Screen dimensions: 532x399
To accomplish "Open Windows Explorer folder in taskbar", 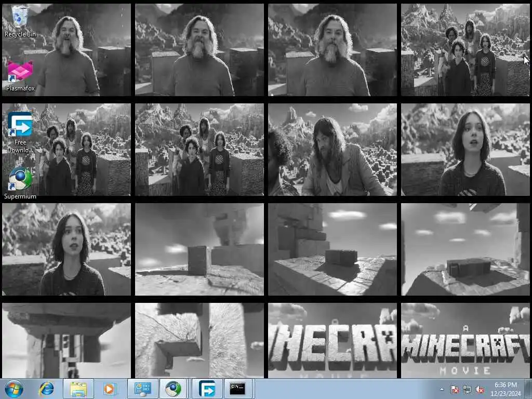I will click(x=78, y=389).
